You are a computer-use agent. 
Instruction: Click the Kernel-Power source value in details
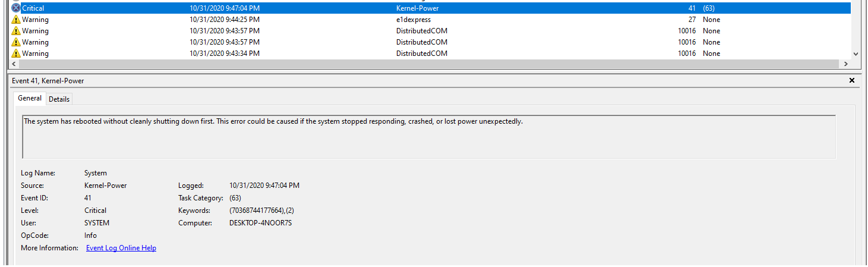tap(106, 186)
